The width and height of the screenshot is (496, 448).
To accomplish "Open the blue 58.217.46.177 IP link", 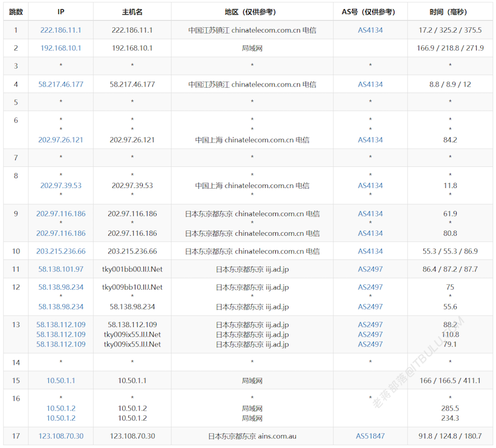I will pyautogui.click(x=60, y=85).
